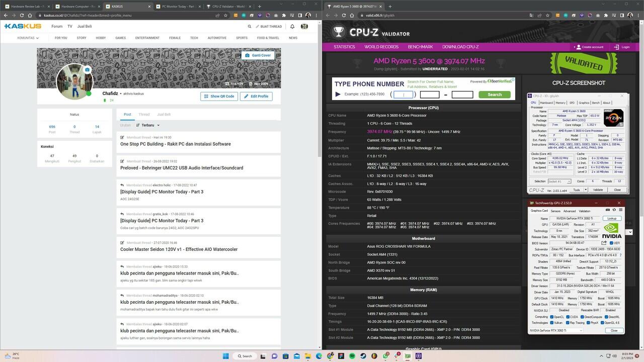Viewport: 644px width, 362px height.
Task: Open the Kaskus profile avatar menu in header
Action: click(x=304, y=26)
